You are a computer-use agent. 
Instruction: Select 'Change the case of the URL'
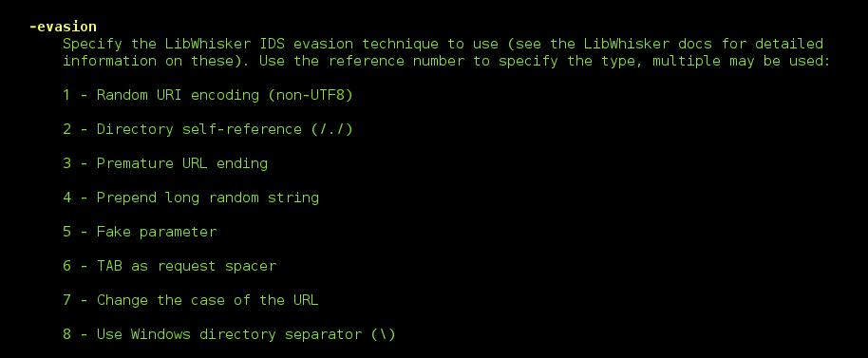point(208,300)
